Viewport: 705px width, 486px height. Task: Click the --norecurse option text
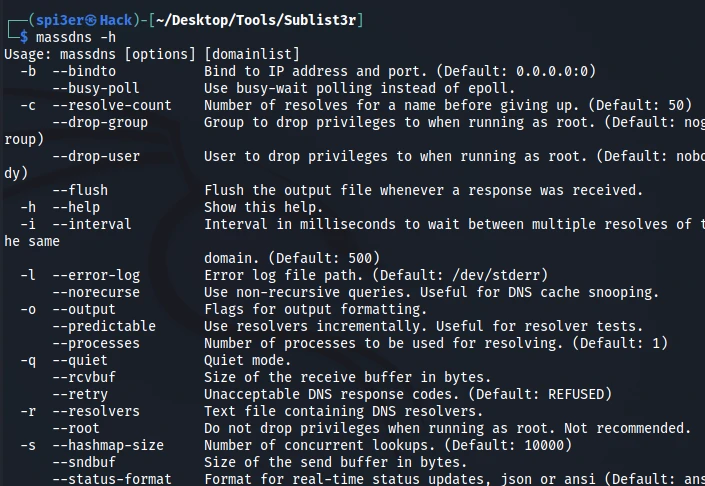tap(96, 292)
